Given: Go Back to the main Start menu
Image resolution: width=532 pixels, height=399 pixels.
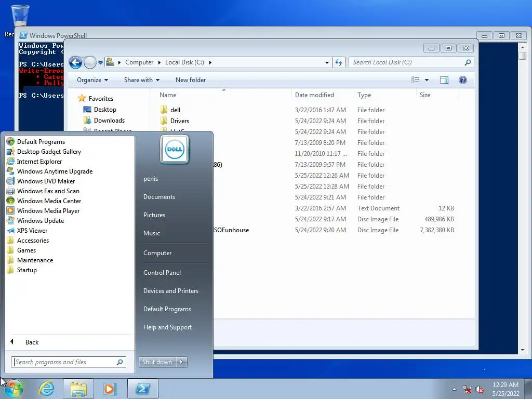Looking at the screenshot, I should [32, 342].
